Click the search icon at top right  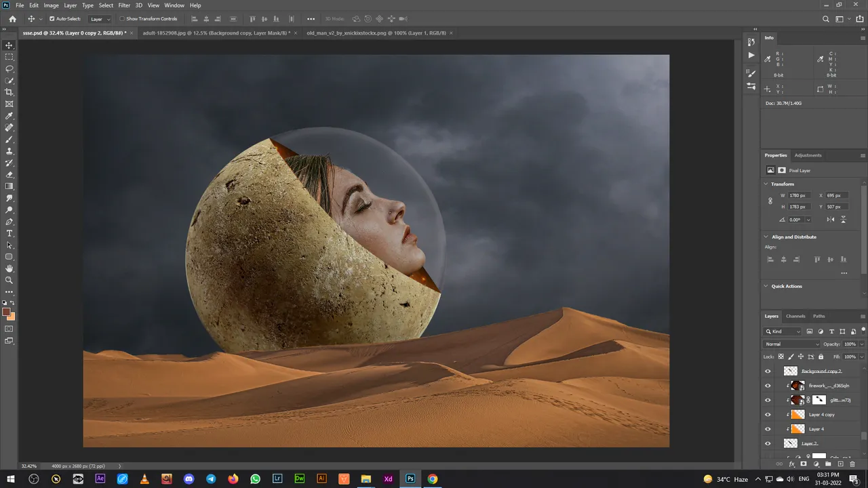coord(826,19)
